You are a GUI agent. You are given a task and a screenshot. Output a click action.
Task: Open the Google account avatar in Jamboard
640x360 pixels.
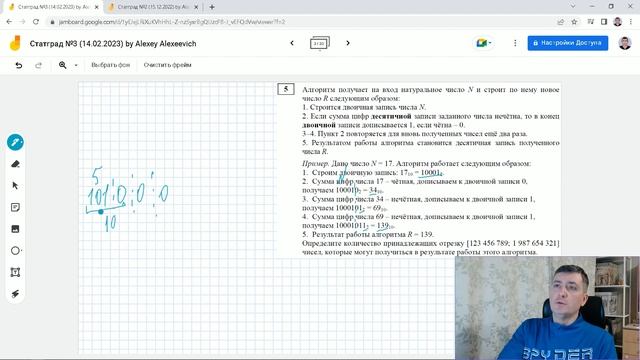[624, 43]
